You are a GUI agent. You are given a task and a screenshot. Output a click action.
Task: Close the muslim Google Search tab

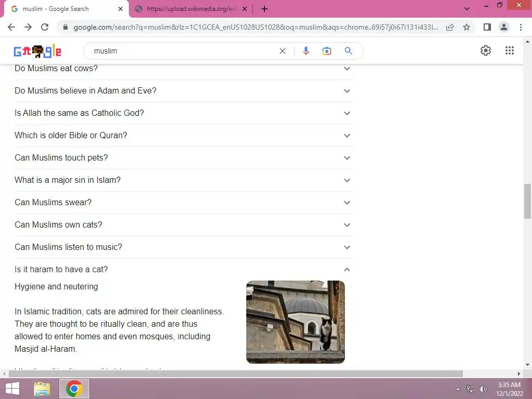tap(121, 9)
